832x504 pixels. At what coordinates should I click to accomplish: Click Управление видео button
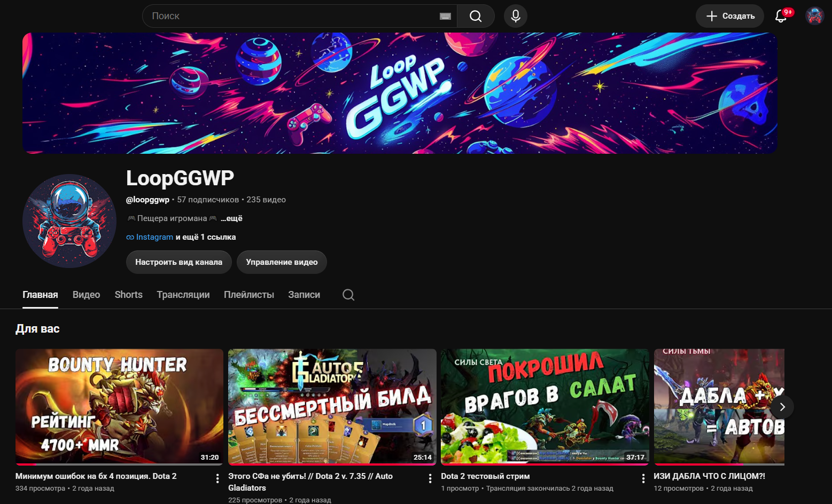(282, 262)
